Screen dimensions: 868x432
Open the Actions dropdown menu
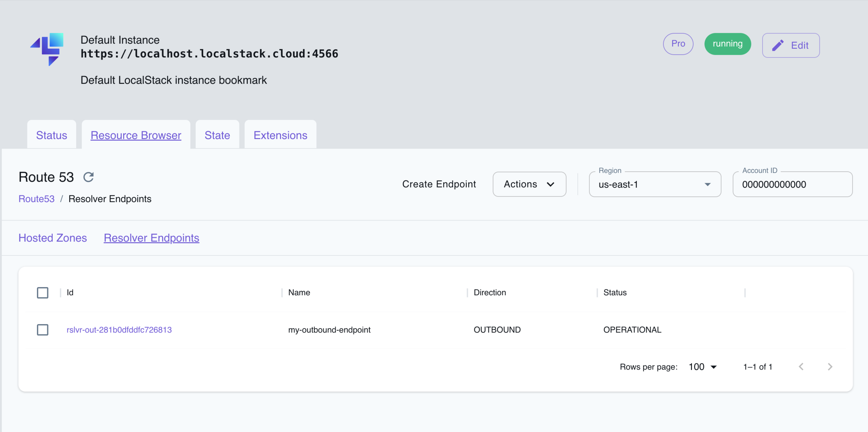[529, 184]
